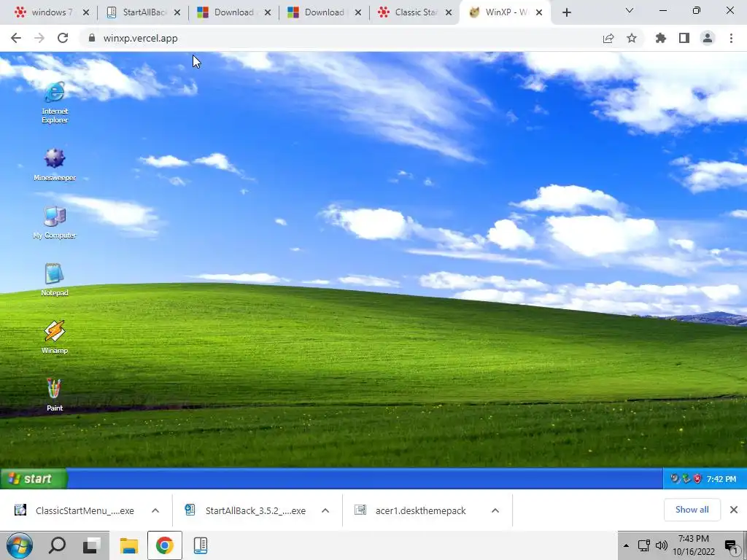Select the WinXP tab
747x560 pixels.
(x=505, y=12)
